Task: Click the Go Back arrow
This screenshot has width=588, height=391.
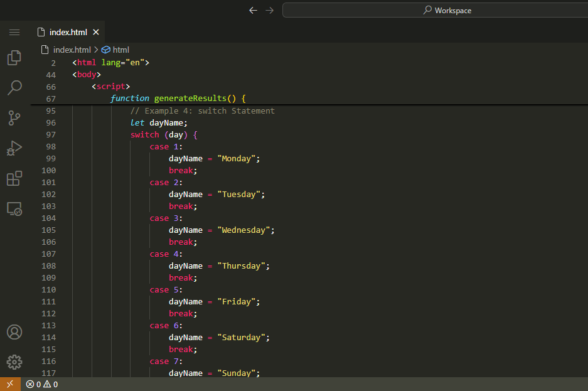Action: click(x=253, y=10)
